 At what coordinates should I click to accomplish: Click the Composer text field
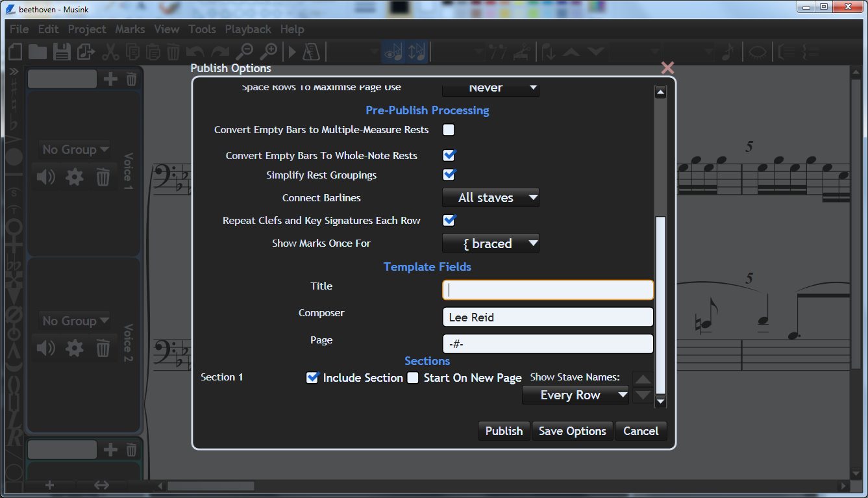tap(547, 317)
